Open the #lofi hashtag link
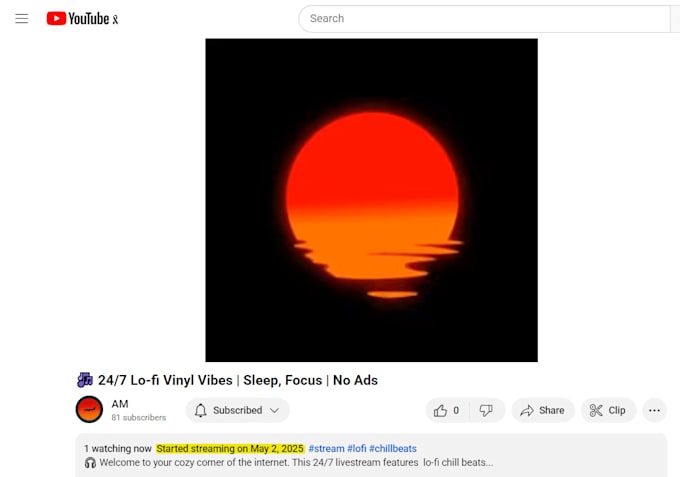680x477 pixels. pyautogui.click(x=357, y=448)
